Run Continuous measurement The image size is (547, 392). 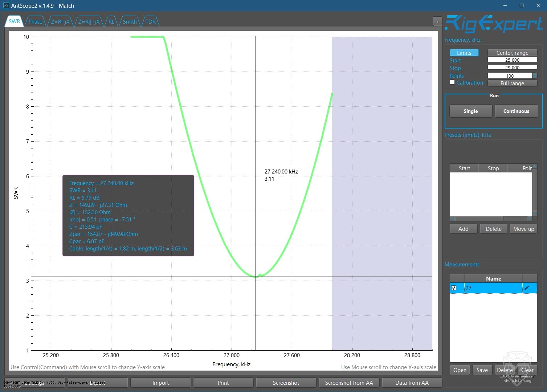click(x=516, y=111)
